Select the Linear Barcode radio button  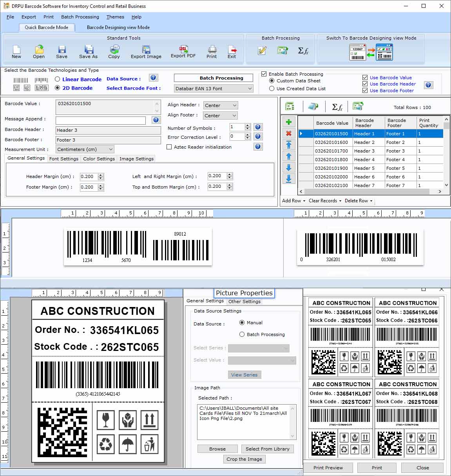57,79
